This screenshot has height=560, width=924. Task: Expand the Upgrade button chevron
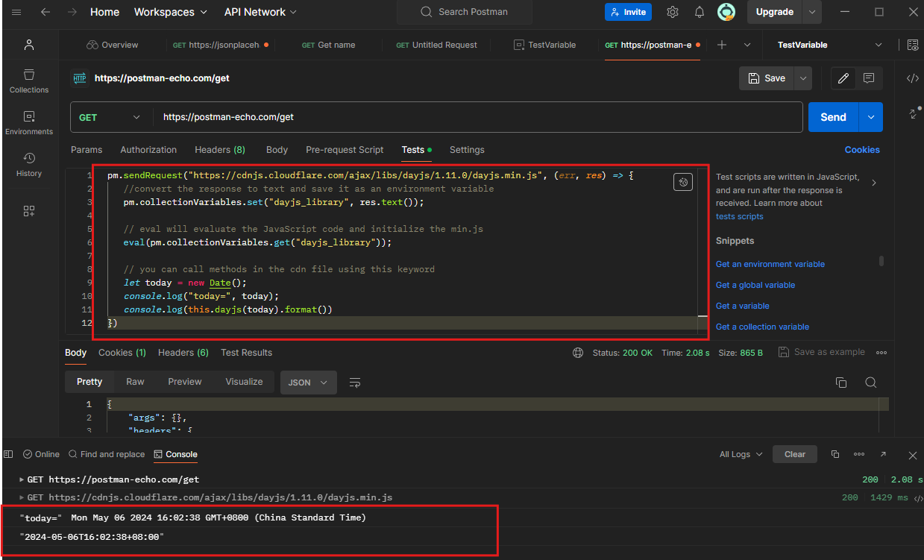[812, 12]
